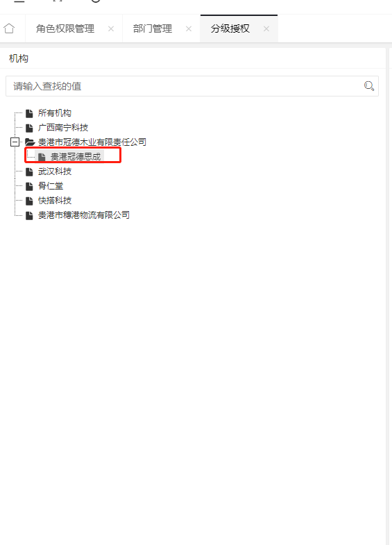The height and width of the screenshot is (545, 392).
Task: Select the 所有机构 tree node
Action: coord(55,113)
